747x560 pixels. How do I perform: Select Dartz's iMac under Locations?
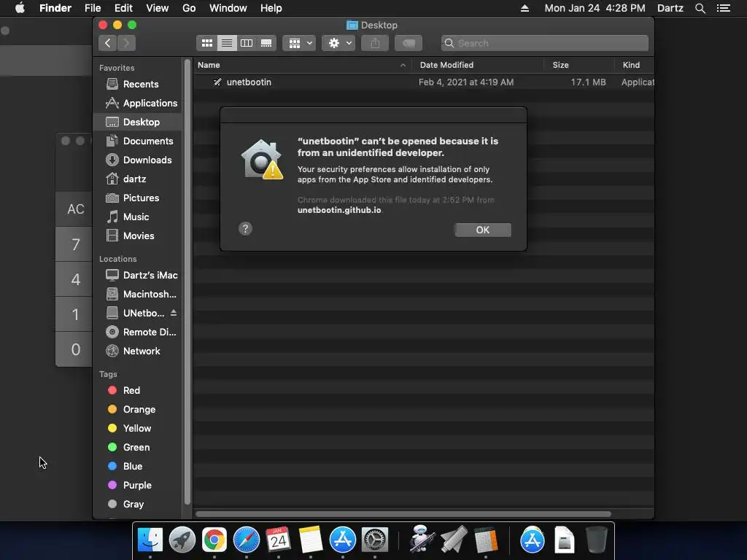[137, 275]
